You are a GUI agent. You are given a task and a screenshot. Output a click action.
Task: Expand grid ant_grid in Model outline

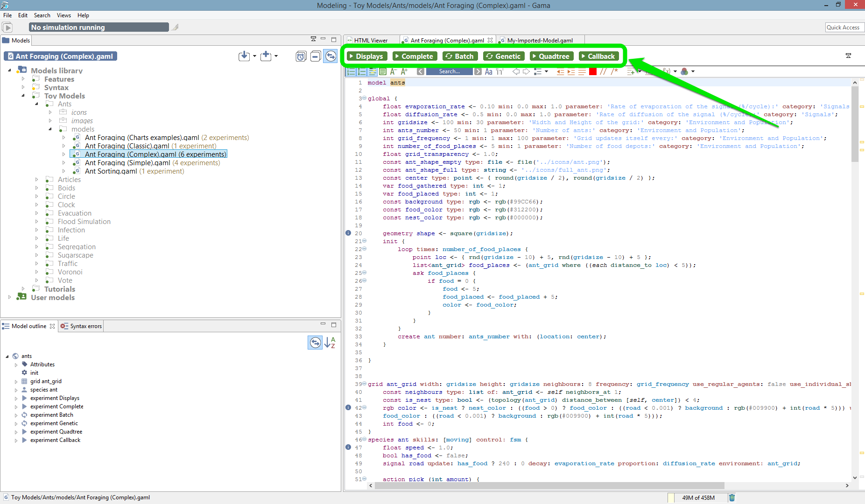[16, 382]
